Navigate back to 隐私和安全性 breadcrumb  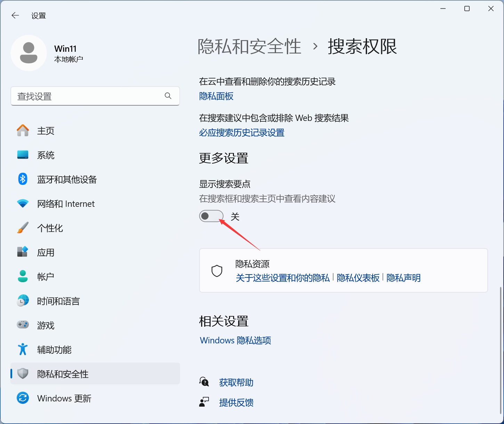[249, 47]
